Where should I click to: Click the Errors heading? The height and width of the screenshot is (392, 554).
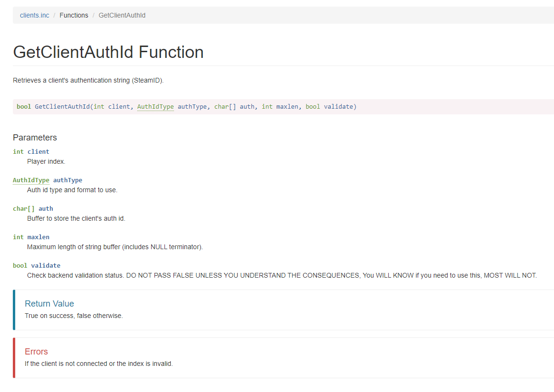point(37,352)
